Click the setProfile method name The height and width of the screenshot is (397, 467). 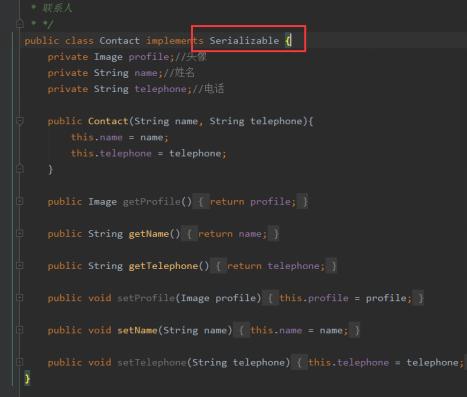click(146, 298)
